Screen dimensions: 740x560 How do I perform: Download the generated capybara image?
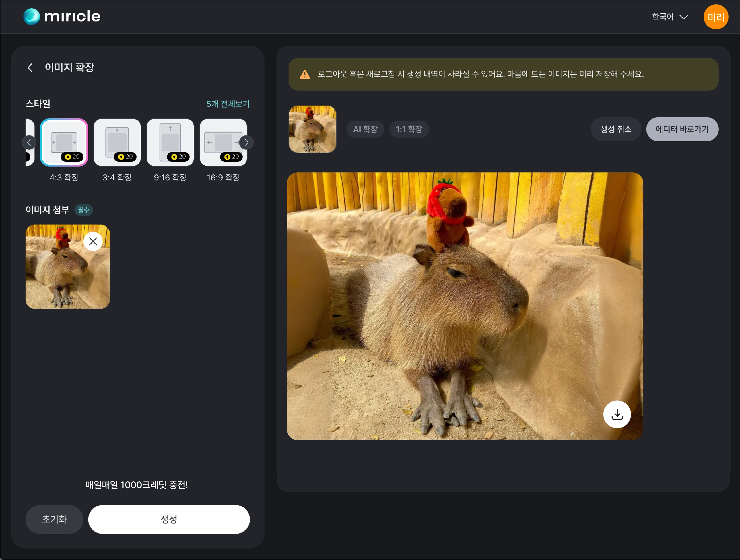pos(616,414)
